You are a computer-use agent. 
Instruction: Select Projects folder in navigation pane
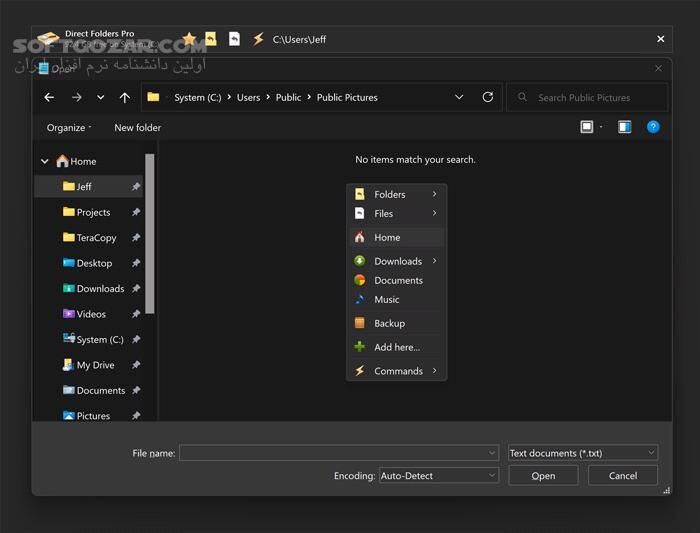[88, 212]
